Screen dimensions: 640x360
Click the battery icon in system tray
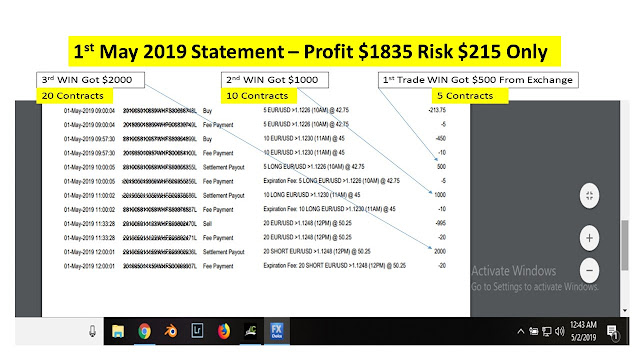(x=534, y=331)
